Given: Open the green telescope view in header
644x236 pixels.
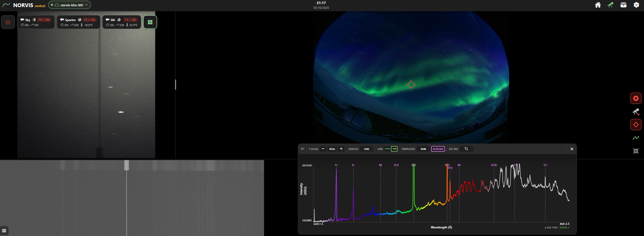Looking at the screenshot, I should [610, 5].
